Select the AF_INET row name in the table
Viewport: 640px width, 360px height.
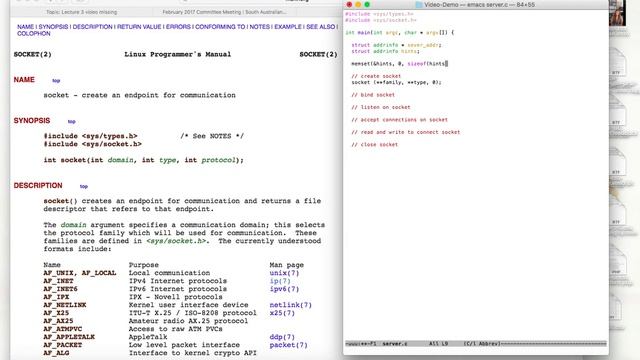pos(58,281)
